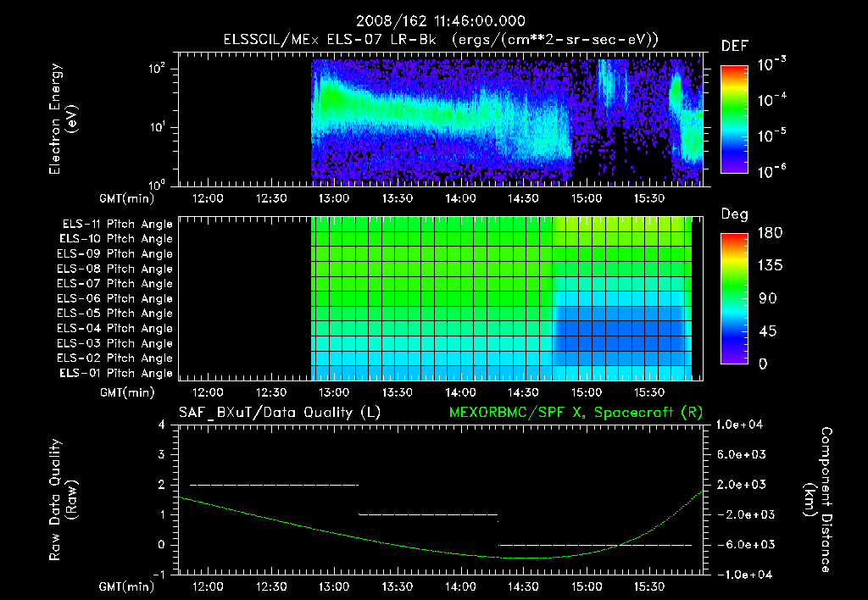
Task: Click the 10^2 energy axis tick label
Action: pyautogui.click(x=157, y=69)
